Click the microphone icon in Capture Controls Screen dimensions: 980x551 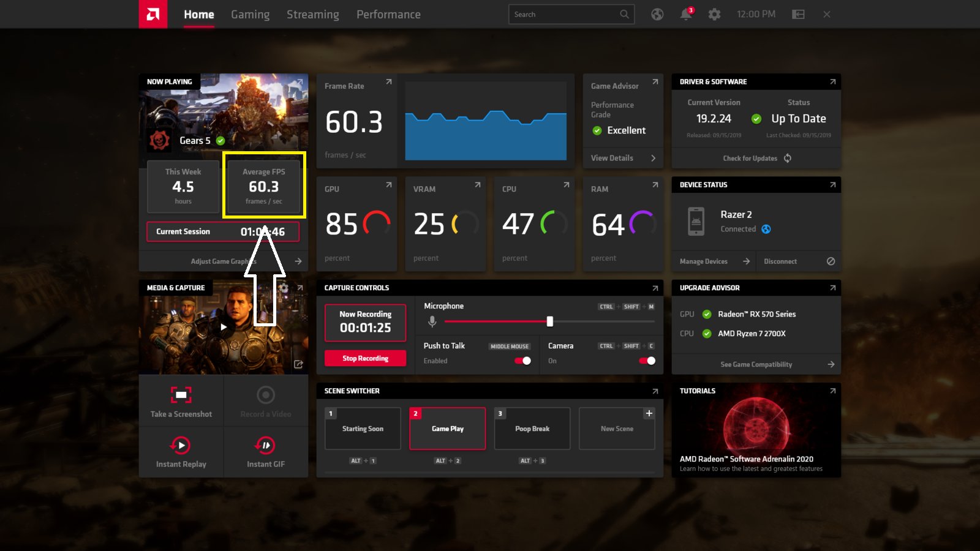coord(432,320)
